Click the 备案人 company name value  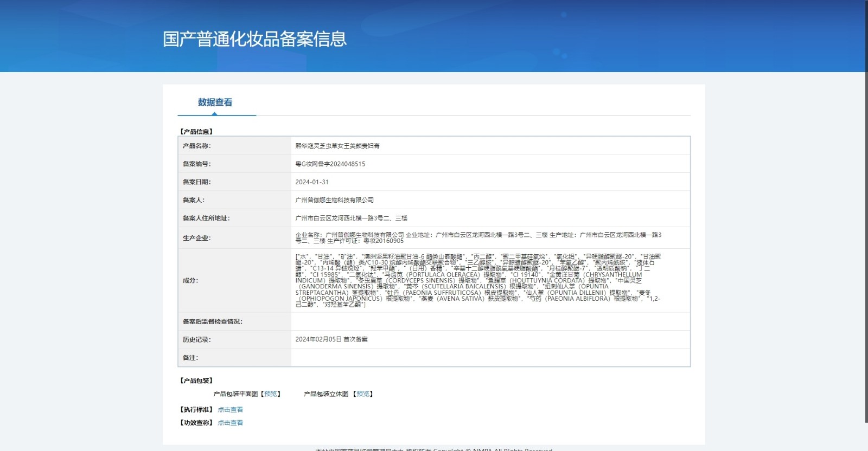(x=335, y=200)
